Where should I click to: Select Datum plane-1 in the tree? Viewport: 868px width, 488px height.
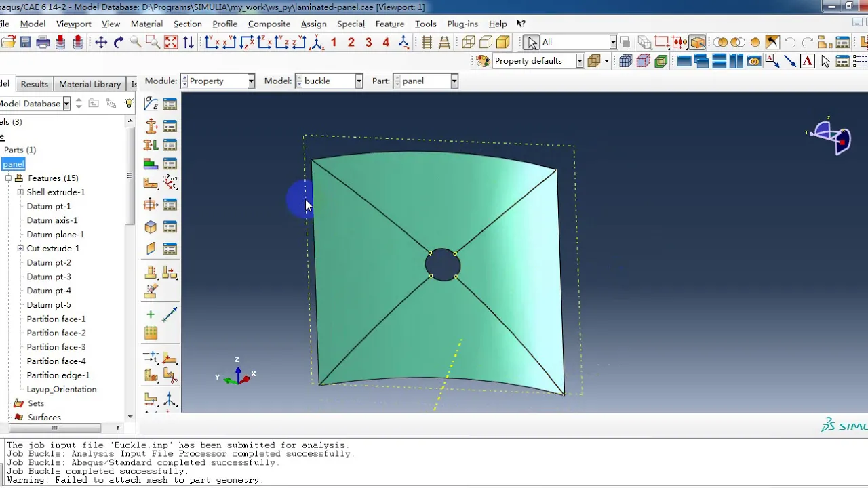[56, 235]
